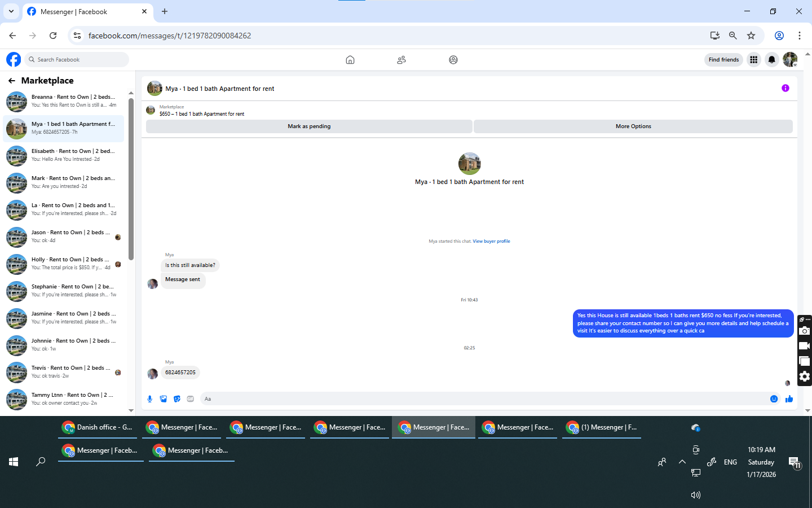Open Trevis Rent to Own conversation
Image resolution: width=812 pixels, height=508 pixels.
tap(63, 373)
